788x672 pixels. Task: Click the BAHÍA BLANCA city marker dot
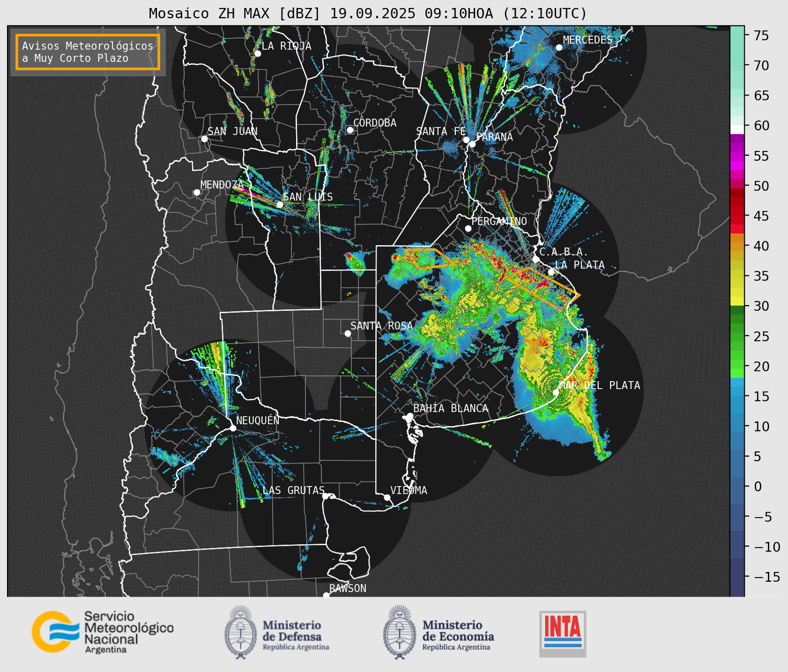410,416
